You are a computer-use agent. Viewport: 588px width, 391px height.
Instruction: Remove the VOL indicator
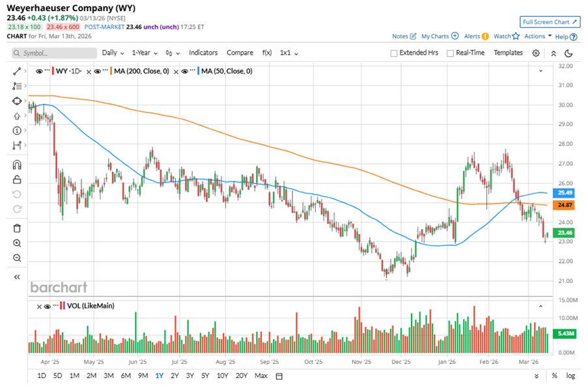39,306
